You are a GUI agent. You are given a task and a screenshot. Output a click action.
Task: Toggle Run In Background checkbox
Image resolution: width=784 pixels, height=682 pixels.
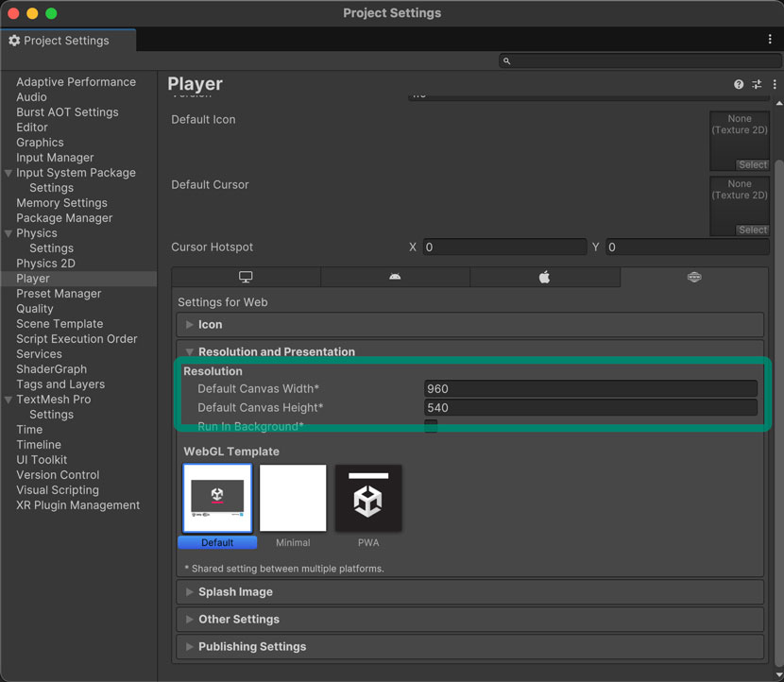coord(431,427)
